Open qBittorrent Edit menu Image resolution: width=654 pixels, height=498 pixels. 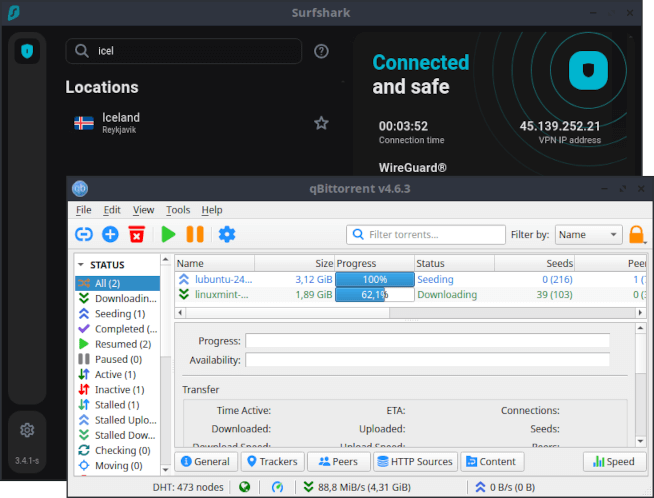point(112,210)
